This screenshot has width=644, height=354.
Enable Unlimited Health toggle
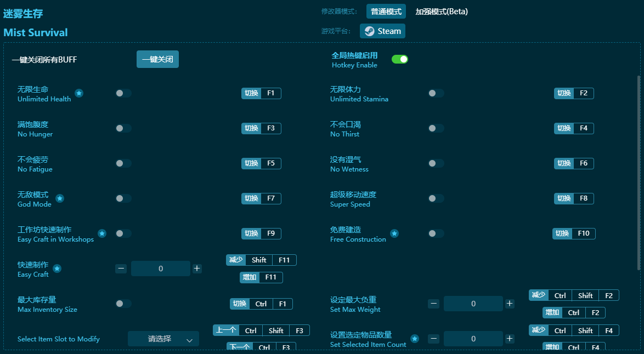tap(123, 93)
